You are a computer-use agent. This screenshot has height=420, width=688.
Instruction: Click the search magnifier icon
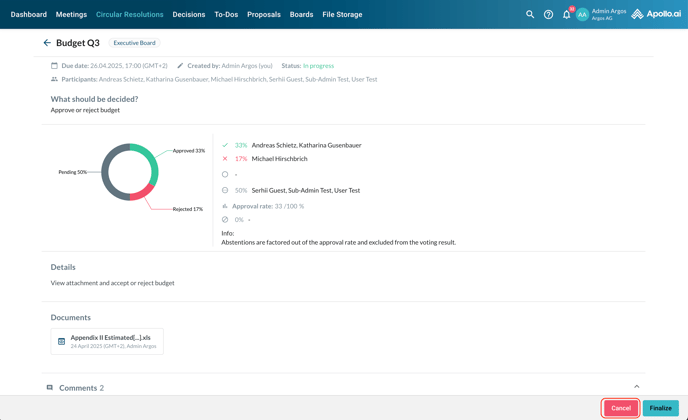click(530, 15)
